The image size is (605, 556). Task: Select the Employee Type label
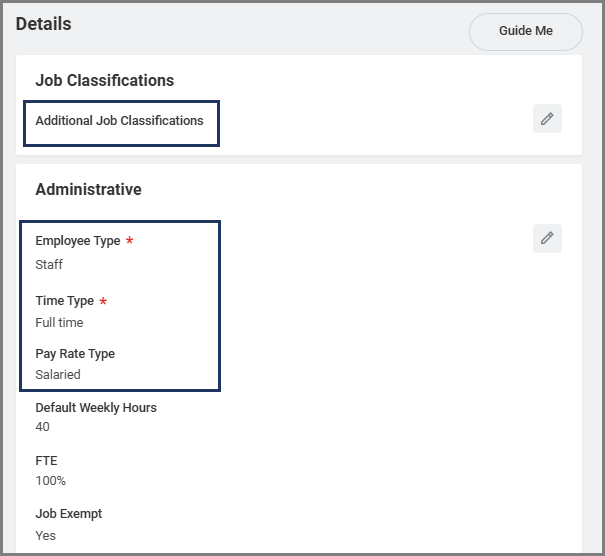(77, 241)
